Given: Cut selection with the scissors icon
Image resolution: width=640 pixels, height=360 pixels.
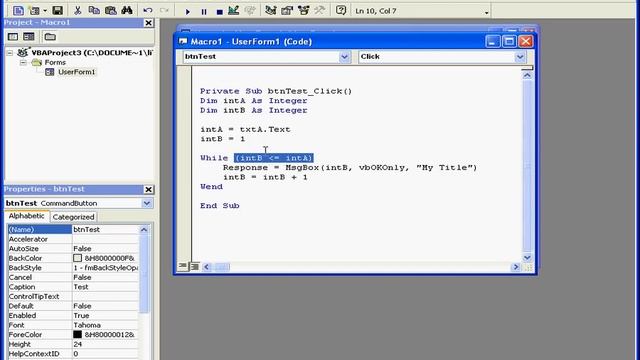Looking at the screenshot, I should (x=78, y=11).
